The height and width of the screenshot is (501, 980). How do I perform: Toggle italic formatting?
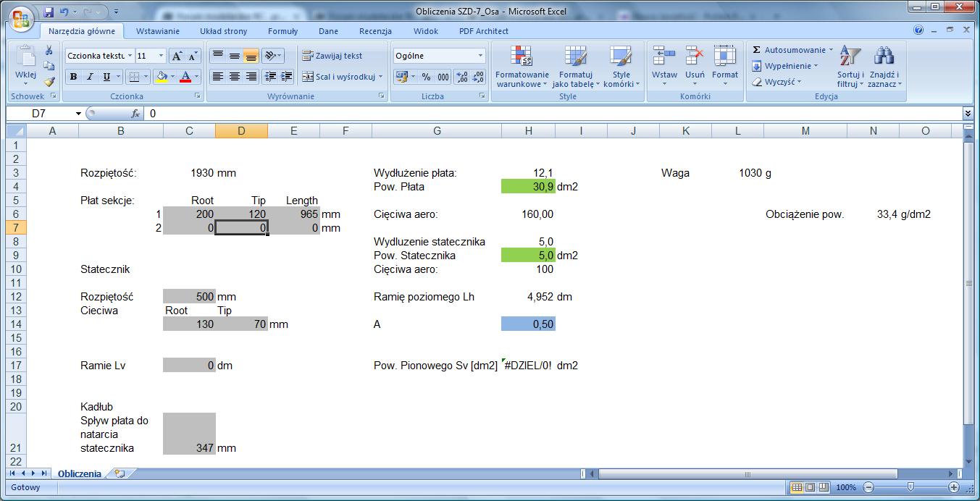click(90, 77)
